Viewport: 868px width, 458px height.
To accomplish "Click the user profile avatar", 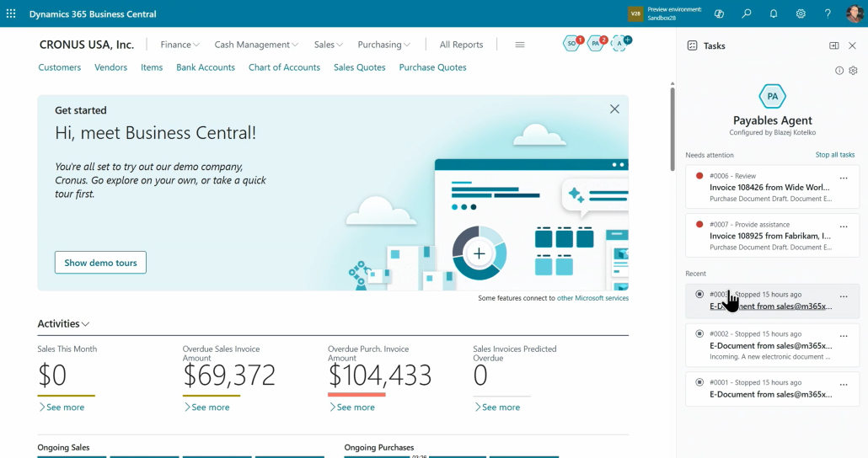I will [x=855, y=13].
